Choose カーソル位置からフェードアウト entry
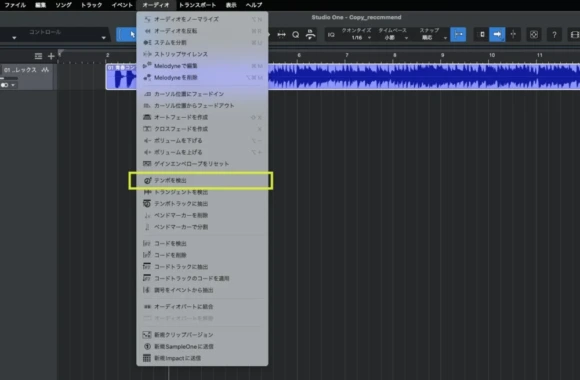580x380 pixels. tap(202, 105)
